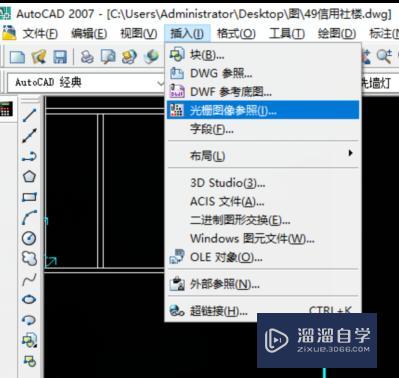Click the calculator-like icon on far left
399x378 pixels.
(x=6, y=109)
